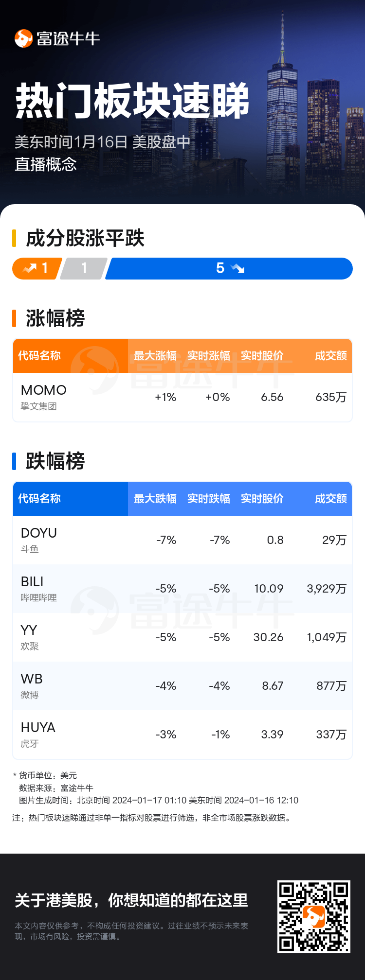This screenshot has width=365, height=980.
Task: Click the Futu Niuniu logo icon
Action: click(23, 38)
